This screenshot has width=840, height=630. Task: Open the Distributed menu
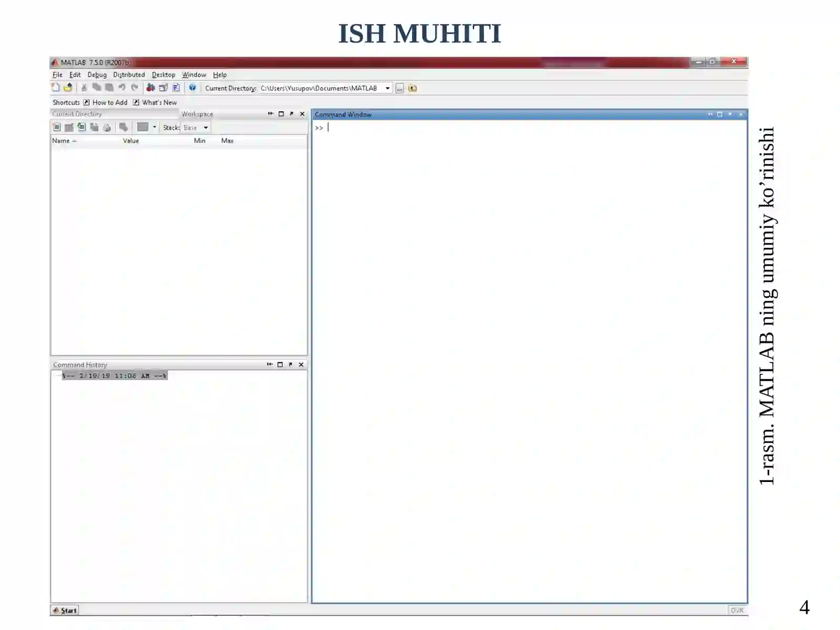tap(129, 75)
